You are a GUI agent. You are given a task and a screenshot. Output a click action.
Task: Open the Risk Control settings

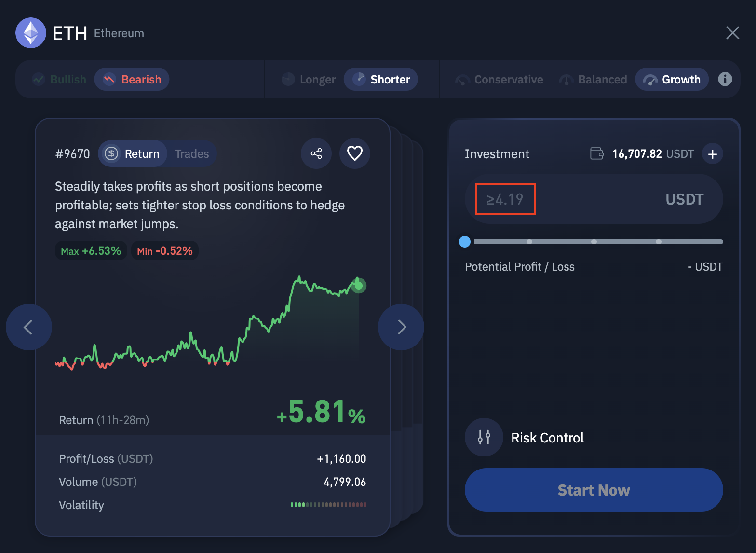[x=547, y=438]
